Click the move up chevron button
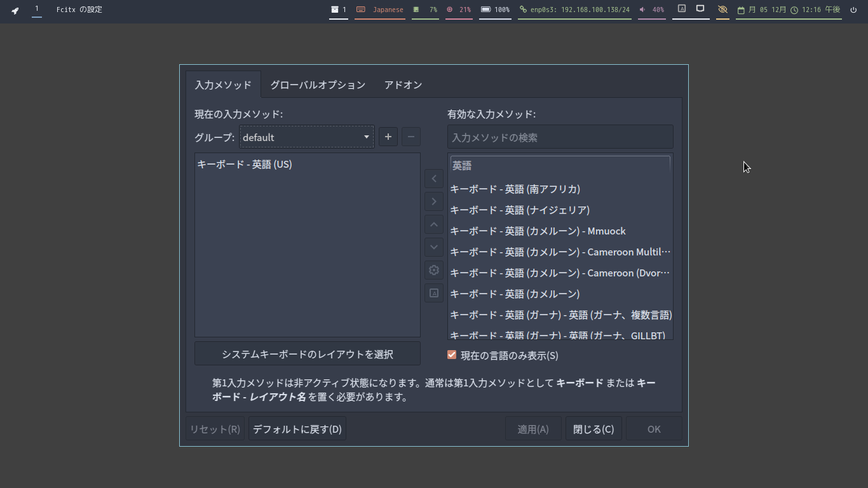This screenshot has height=488, width=868. tap(434, 224)
